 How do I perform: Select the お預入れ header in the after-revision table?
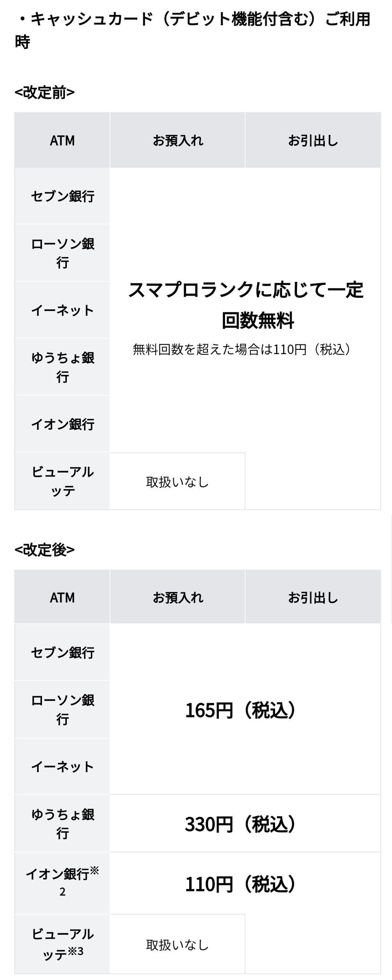click(x=178, y=597)
